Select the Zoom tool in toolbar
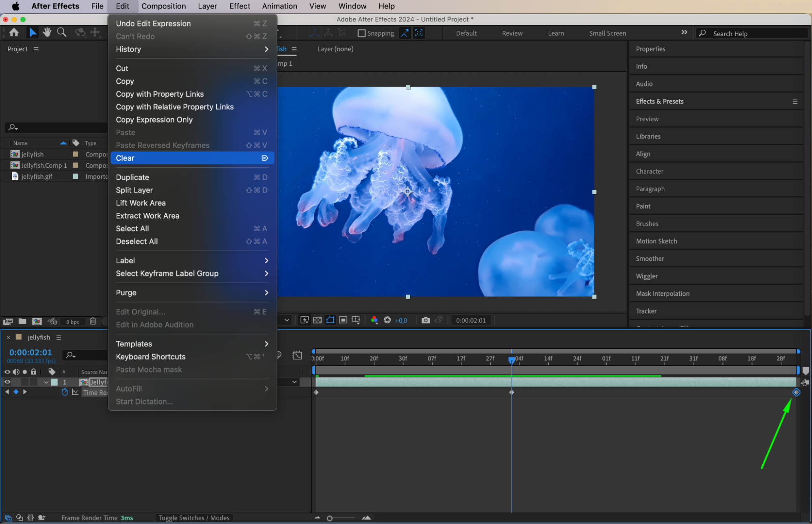Screen dimensions: 812x524 62,32
